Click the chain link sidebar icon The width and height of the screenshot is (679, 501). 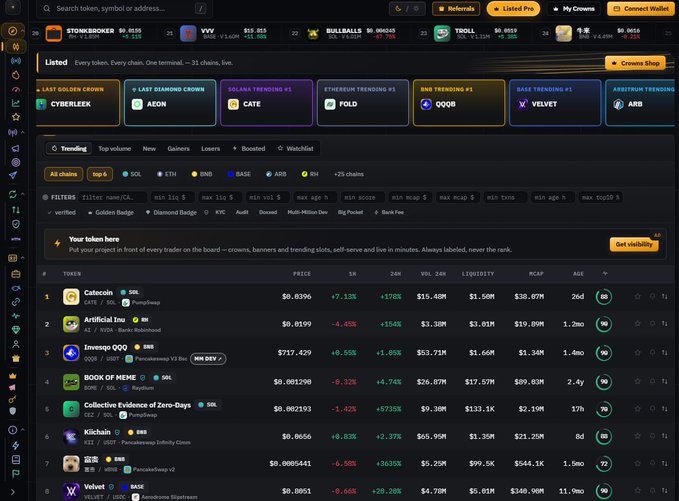(x=16, y=302)
